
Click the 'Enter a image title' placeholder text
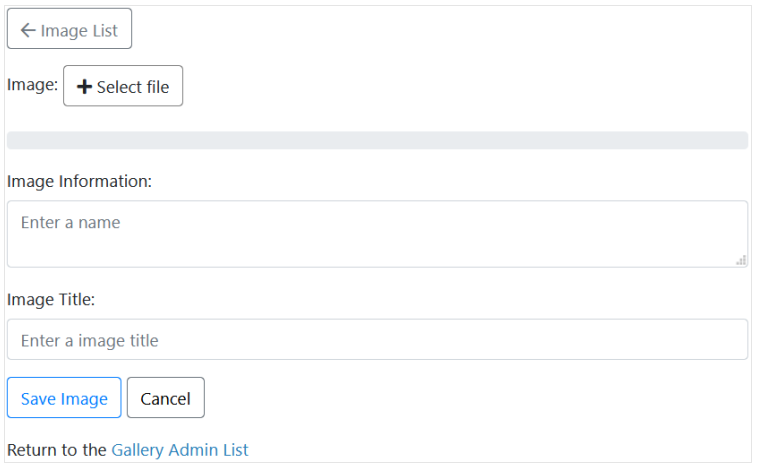(90, 341)
